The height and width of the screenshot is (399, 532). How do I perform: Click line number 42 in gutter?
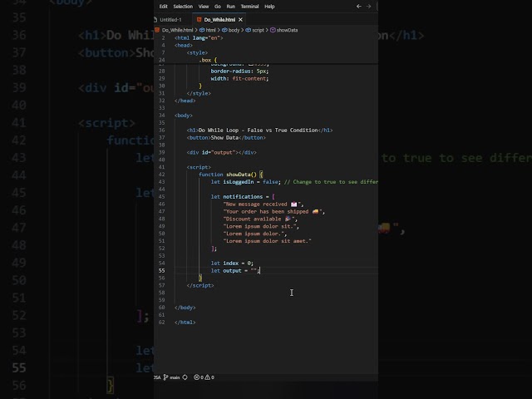pos(161,175)
